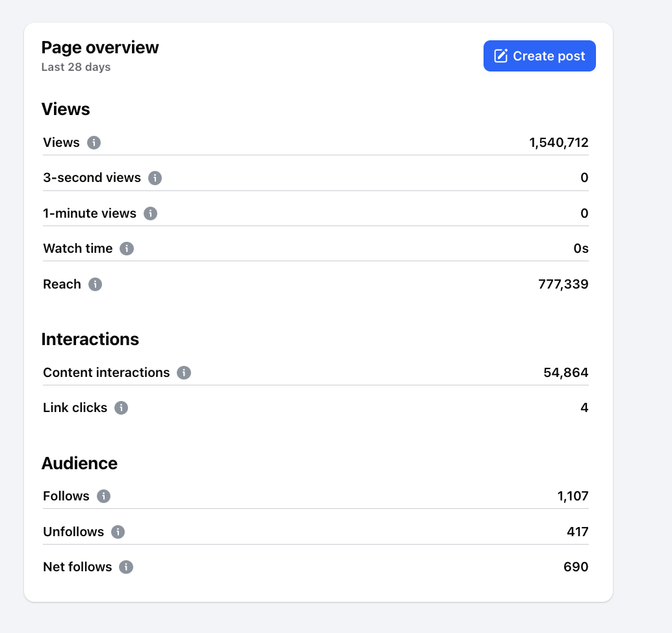Open info icon next to Views metric

[x=94, y=143]
